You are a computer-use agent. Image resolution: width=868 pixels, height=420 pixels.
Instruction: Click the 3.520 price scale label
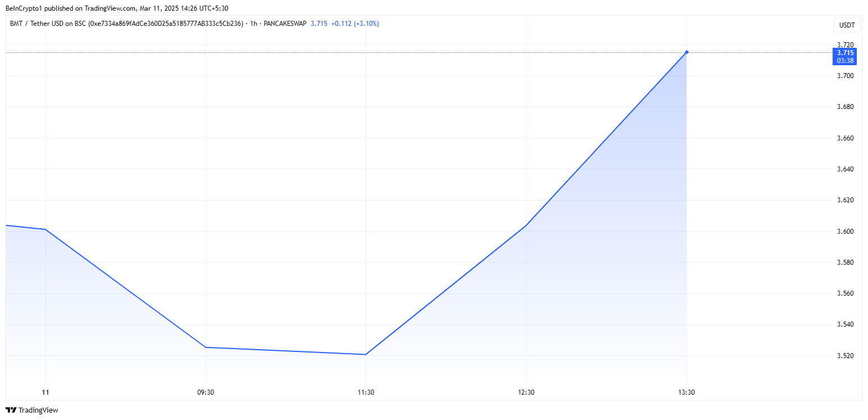pos(845,356)
